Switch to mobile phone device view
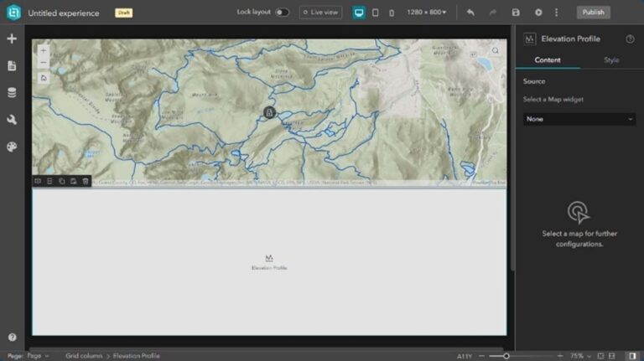This screenshot has height=361, width=644. 392,13
